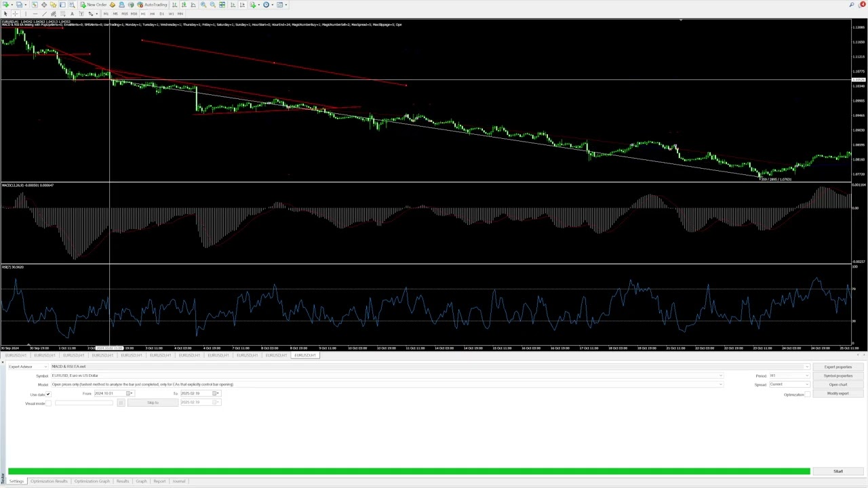Switch chart to H4 timeframe
Viewport: 868px width, 488px height.
click(153, 14)
